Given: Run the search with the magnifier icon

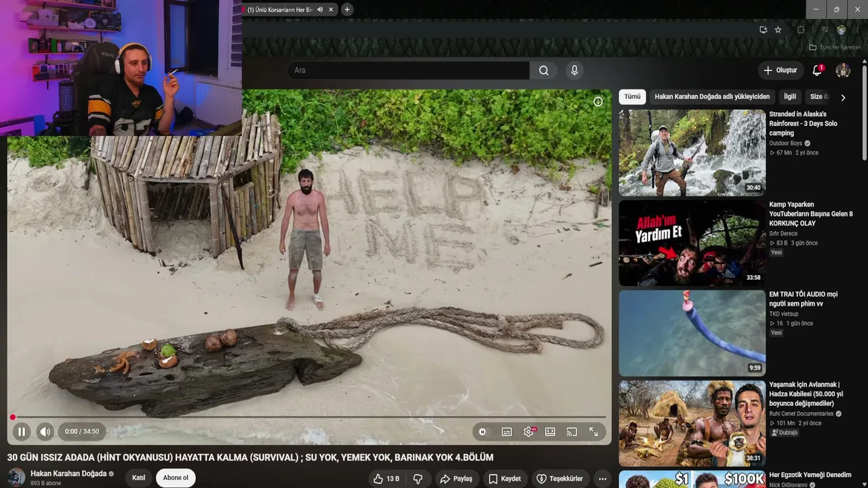Looking at the screenshot, I should click(x=544, y=70).
